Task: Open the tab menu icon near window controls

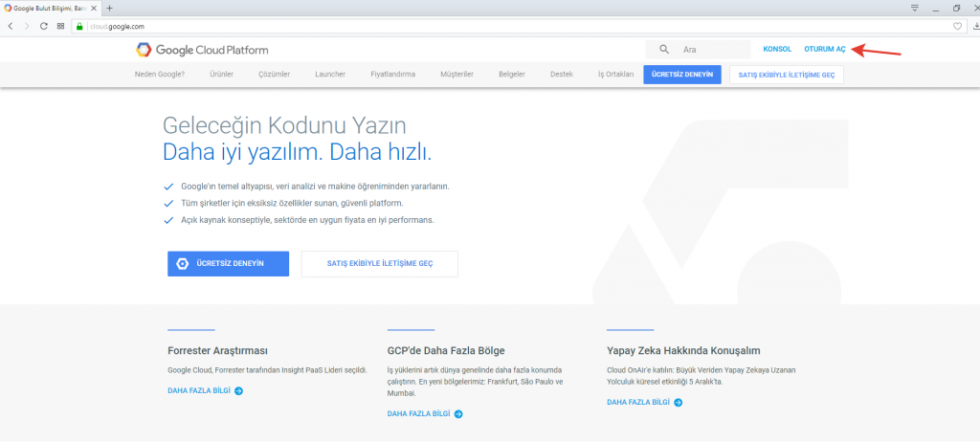Action: pos(914,8)
